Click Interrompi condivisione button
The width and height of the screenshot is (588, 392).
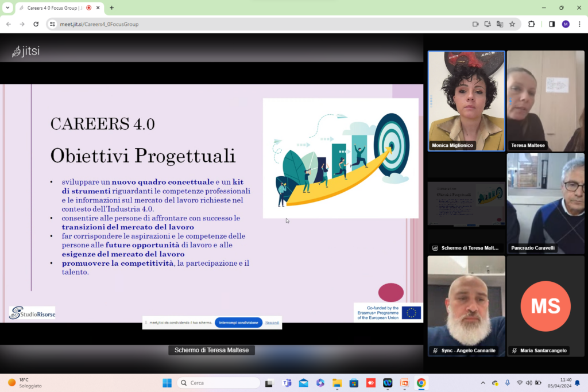tap(238, 323)
